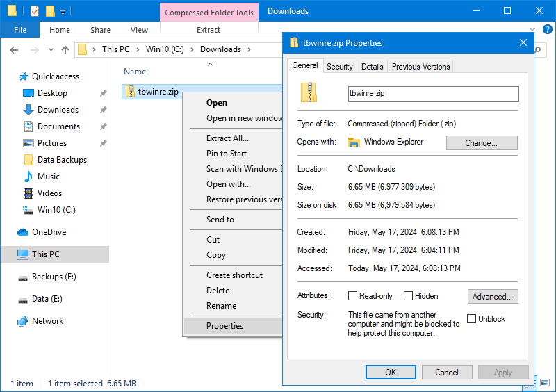Click the Quick access star icon
Image resolution: width=556 pixels, height=392 pixels.
(x=24, y=76)
